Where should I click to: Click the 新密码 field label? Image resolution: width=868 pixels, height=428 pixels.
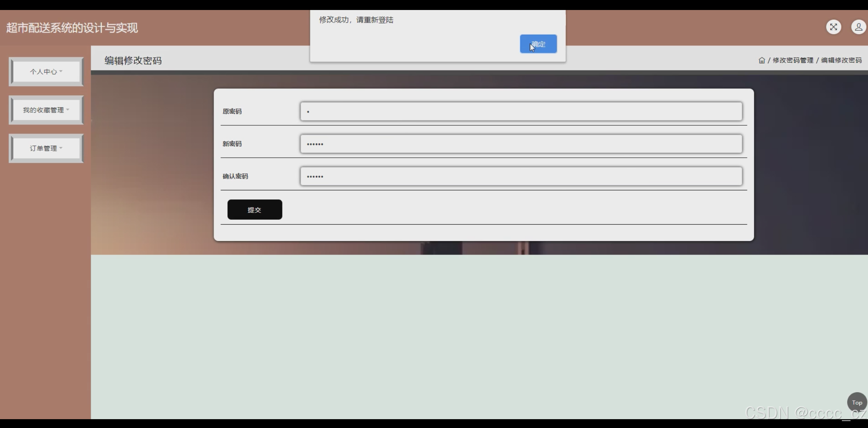click(x=232, y=144)
